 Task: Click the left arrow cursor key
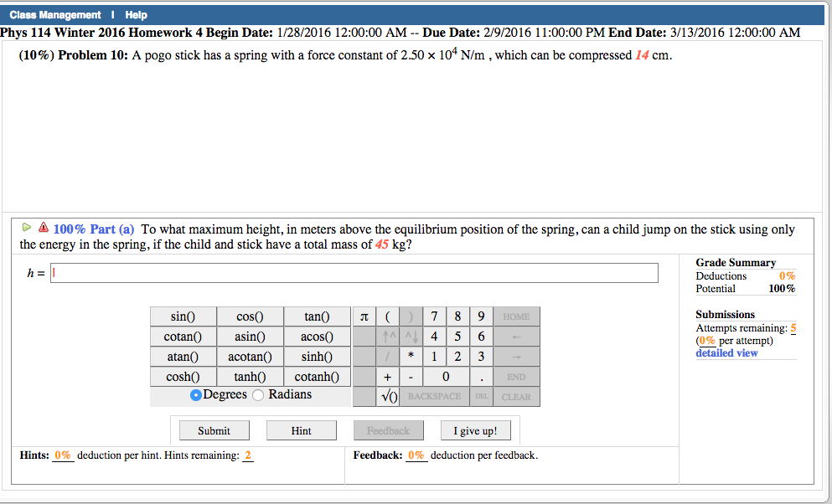coord(516,337)
